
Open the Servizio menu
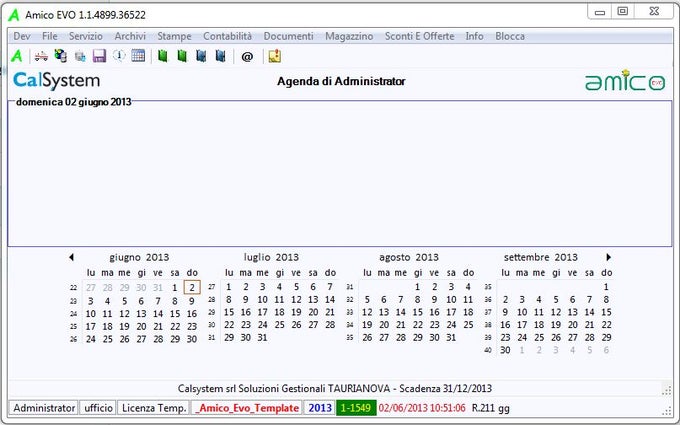86,36
